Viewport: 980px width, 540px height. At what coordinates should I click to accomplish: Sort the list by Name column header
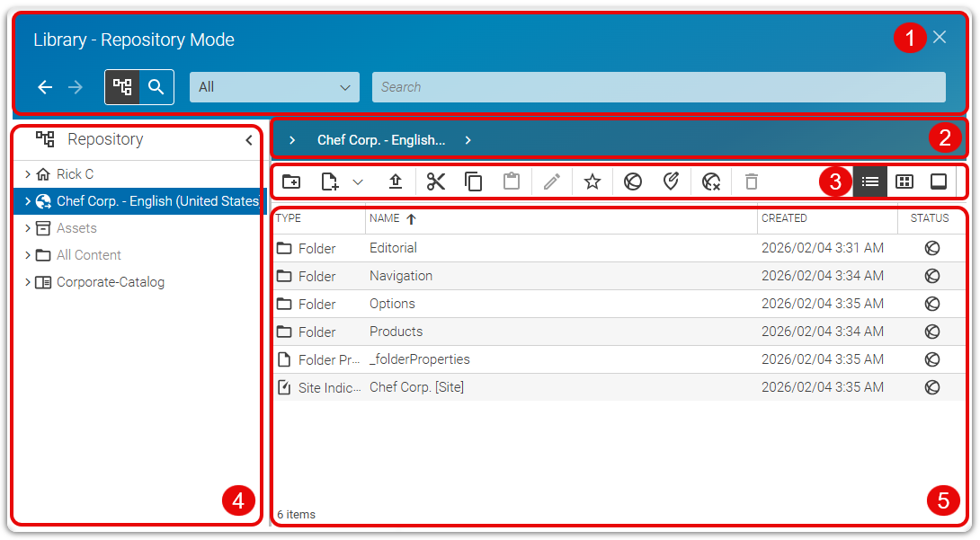(x=385, y=218)
